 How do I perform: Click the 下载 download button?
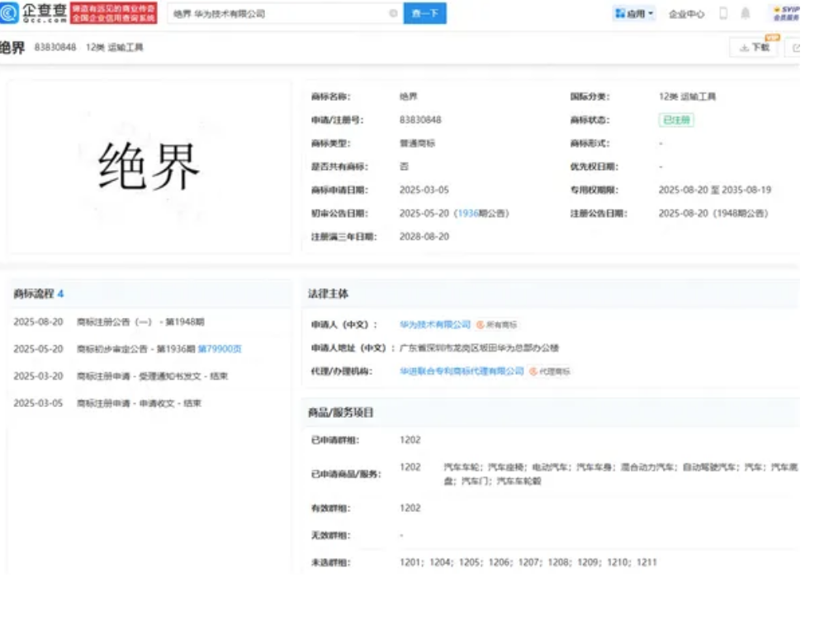pos(755,48)
